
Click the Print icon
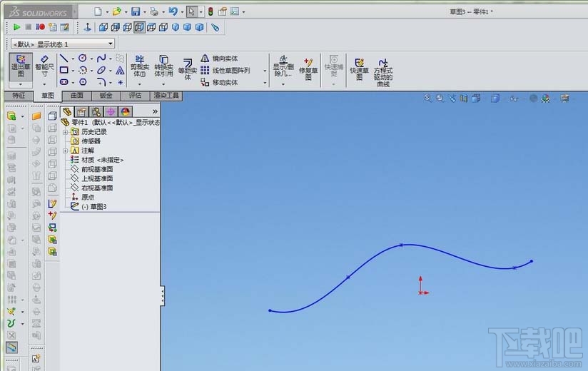(154, 11)
